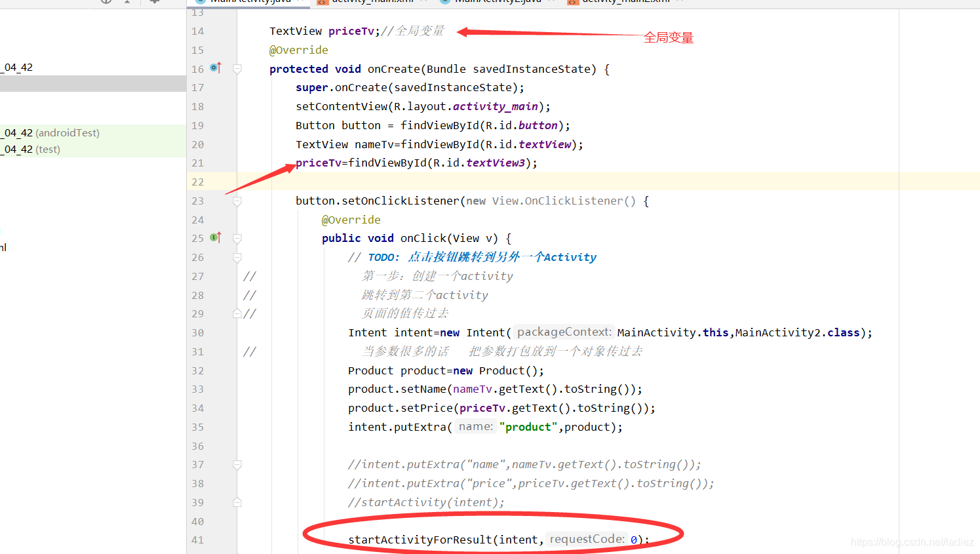Click MainActivity2.class in the Intent constructor
The image size is (980, 554).
coord(797,332)
